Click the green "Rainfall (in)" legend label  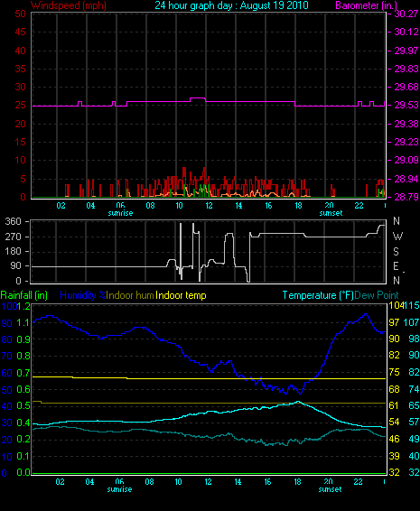[x=24, y=295]
